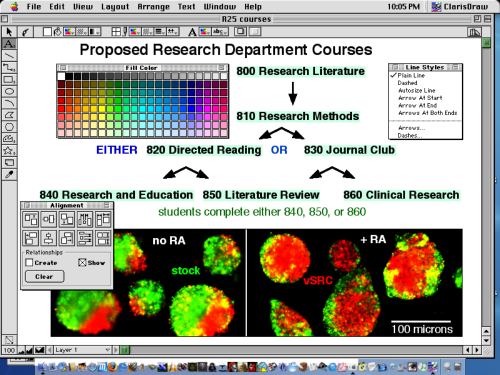Choose Arrow At Both Ends option
Screen dimensions: 500x375
tap(428, 113)
